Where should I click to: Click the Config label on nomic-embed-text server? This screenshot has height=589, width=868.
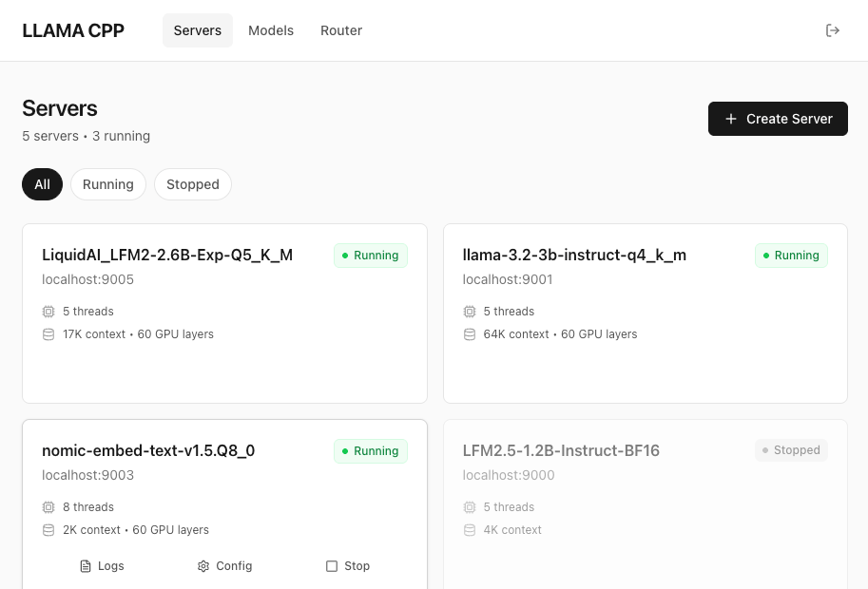click(234, 565)
